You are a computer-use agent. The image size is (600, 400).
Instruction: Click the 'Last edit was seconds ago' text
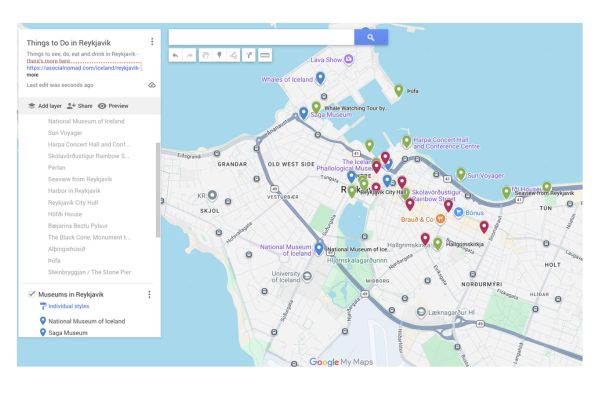point(60,85)
